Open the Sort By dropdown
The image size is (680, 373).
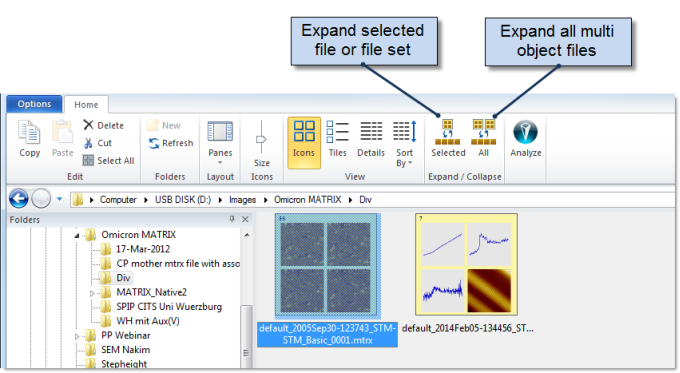404,143
